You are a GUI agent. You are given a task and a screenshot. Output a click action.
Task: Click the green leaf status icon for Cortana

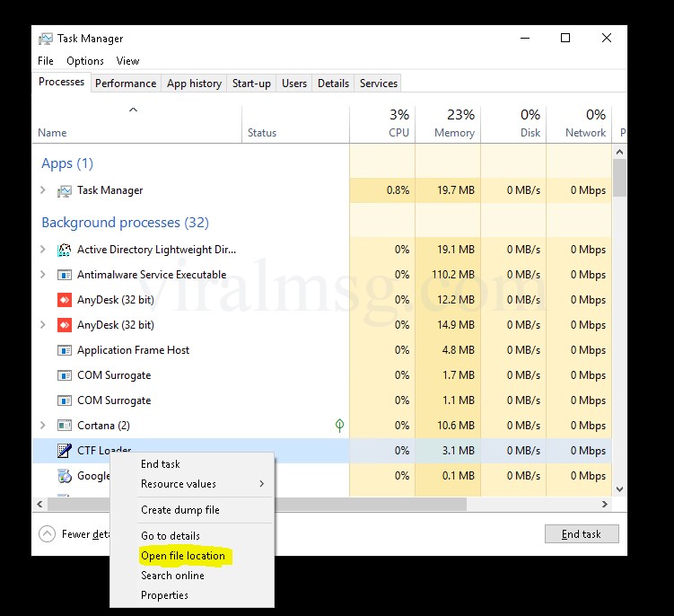[339, 426]
